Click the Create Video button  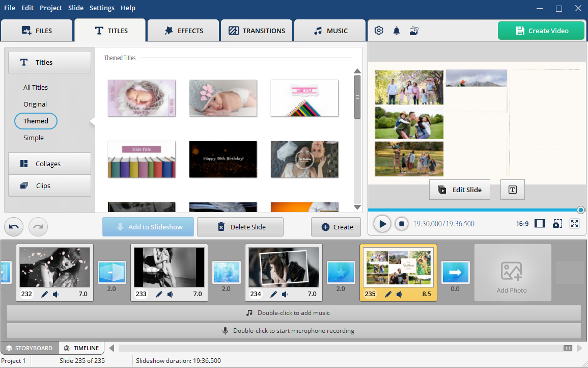coord(541,31)
